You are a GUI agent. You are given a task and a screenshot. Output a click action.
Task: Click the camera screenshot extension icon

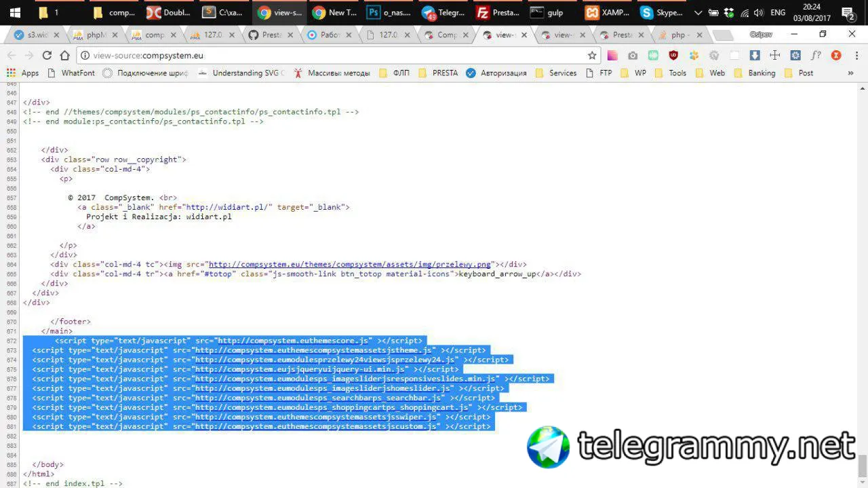[633, 56]
